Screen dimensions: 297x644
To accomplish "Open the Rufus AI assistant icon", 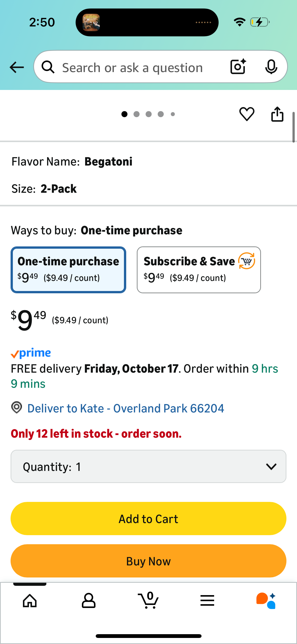I will 266,601.
